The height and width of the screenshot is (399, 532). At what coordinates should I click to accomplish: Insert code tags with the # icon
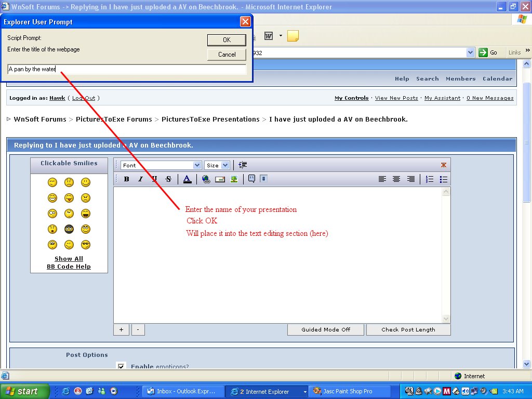pyautogui.click(x=263, y=179)
